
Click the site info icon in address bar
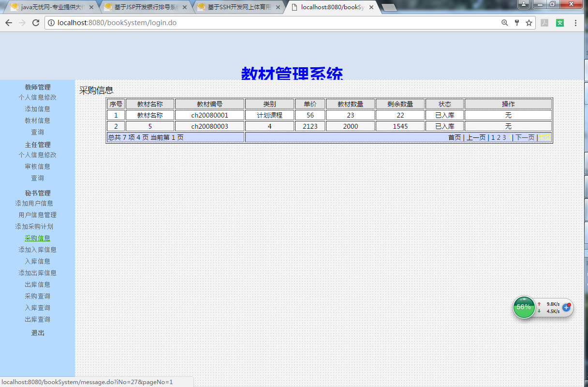click(x=51, y=23)
